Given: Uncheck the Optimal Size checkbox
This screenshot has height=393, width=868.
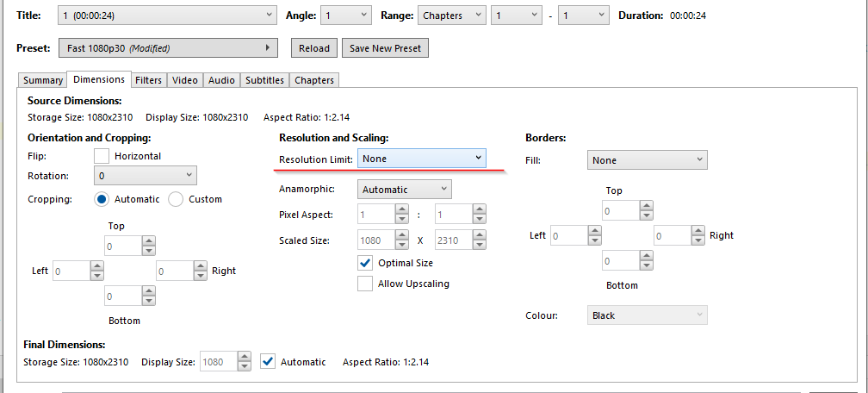Looking at the screenshot, I should (x=365, y=263).
